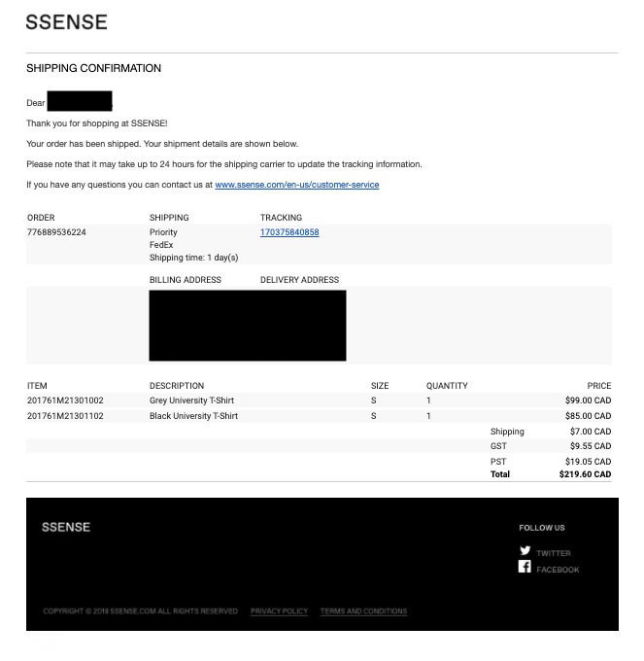Click the white SSENSE footer logo
Image resolution: width=644 pixels, height=661 pixels.
66,527
